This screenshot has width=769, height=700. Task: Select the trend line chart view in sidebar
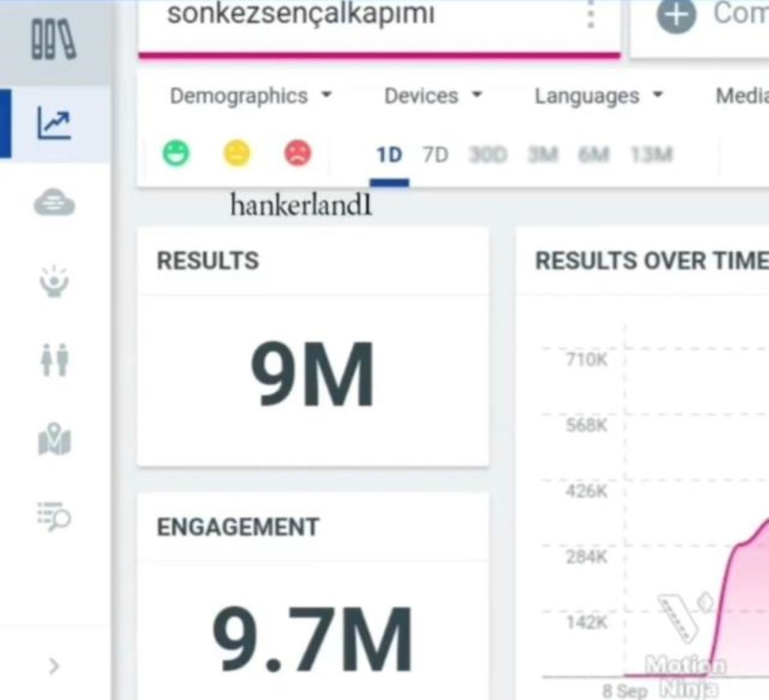point(55,124)
